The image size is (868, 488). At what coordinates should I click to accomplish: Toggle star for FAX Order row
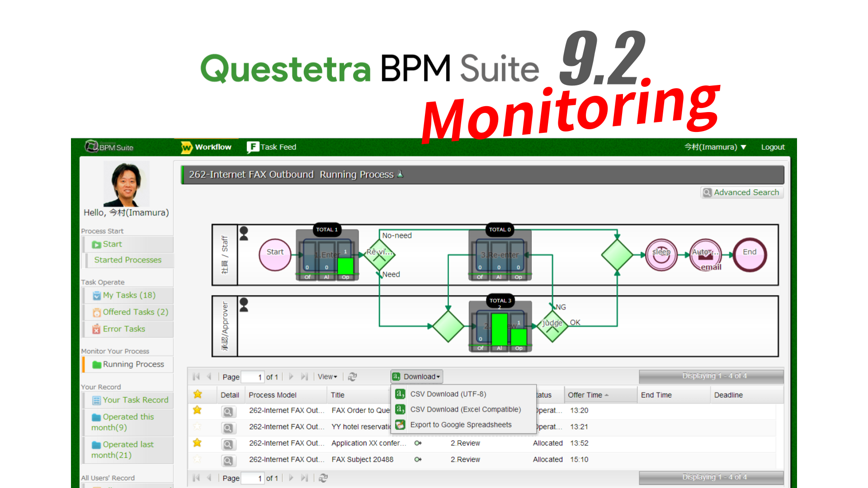pyautogui.click(x=197, y=410)
